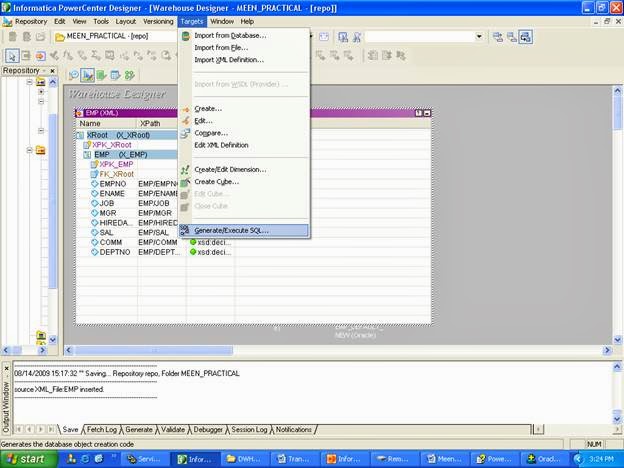Click the small icon left of EMP (XML) minimize

tap(418, 113)
